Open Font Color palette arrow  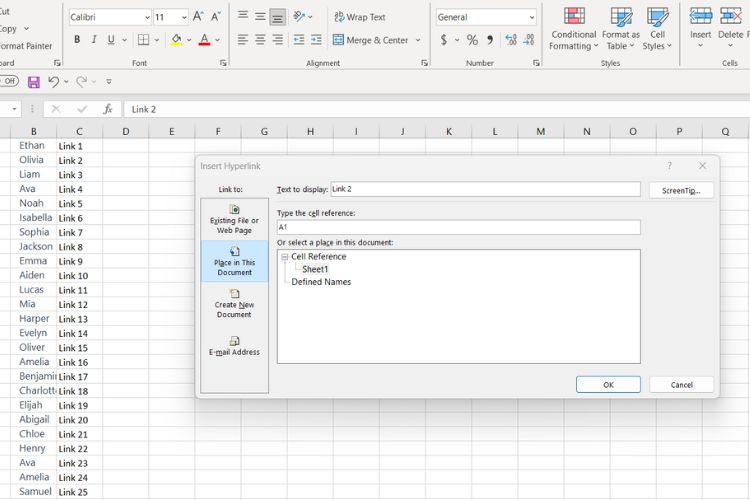pos(217,40)
